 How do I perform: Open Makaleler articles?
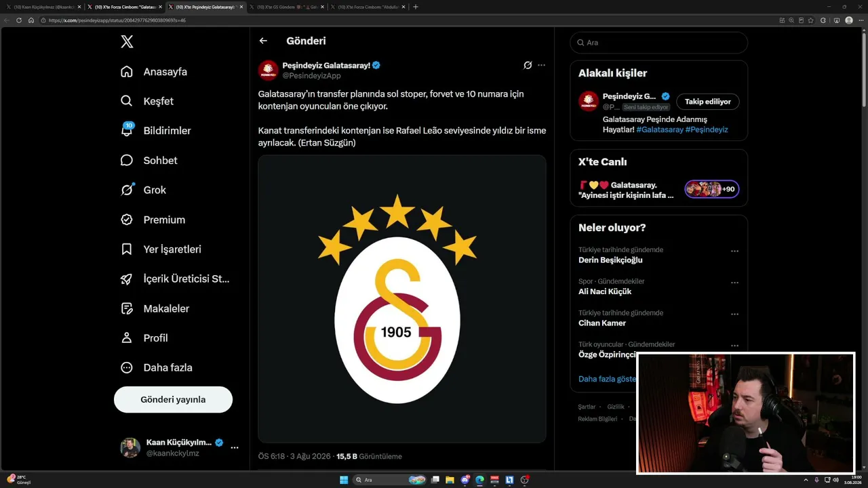pos(155,308)
